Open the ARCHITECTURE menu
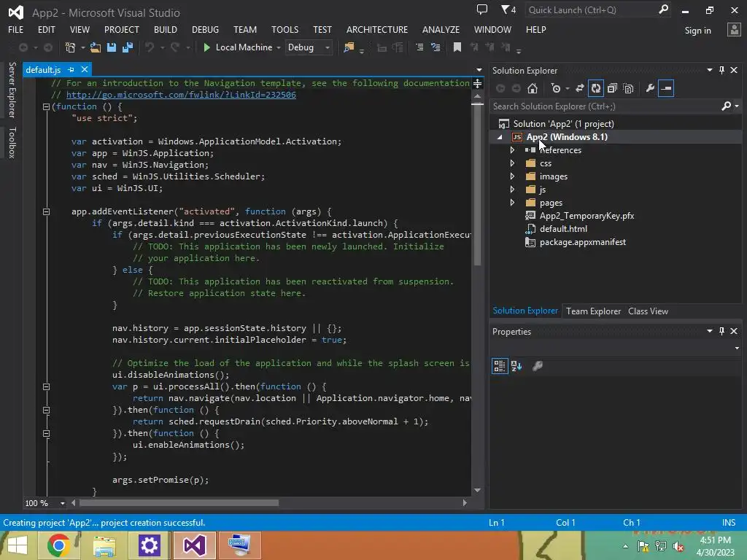747x560 pixels. click(x=377, y=29)
